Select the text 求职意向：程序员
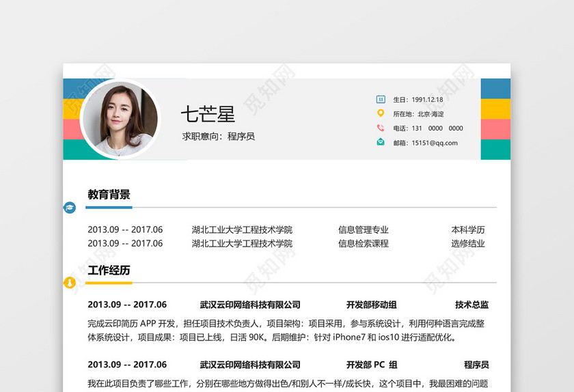Image resolution: width=574 pixels, height=392 pixels. [218, 137]
